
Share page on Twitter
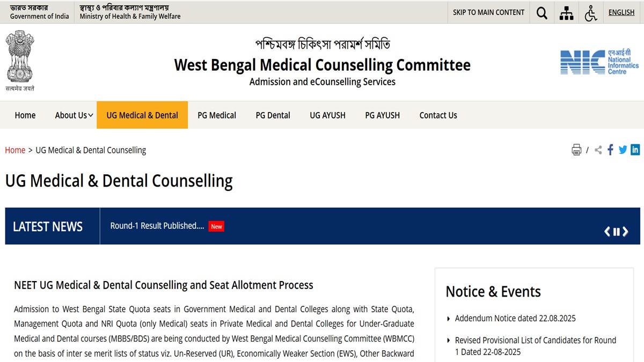[x=623, y=150]
